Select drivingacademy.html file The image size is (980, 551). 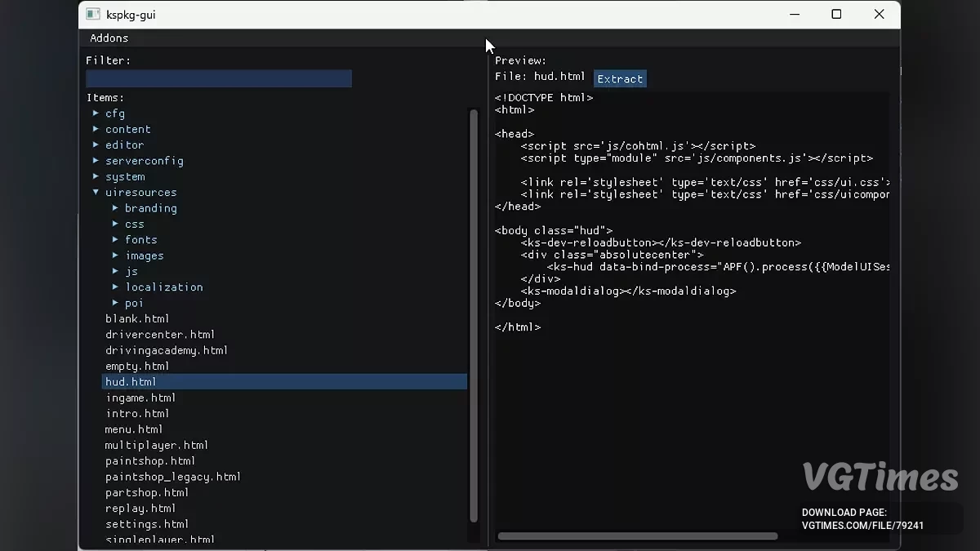[167, 350]
